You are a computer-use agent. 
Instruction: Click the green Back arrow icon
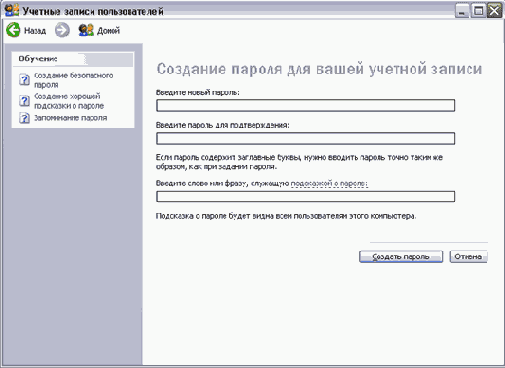coord(13,30)
